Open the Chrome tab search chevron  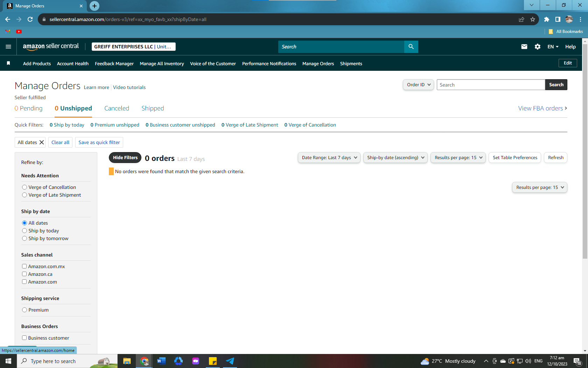point(532,5)
